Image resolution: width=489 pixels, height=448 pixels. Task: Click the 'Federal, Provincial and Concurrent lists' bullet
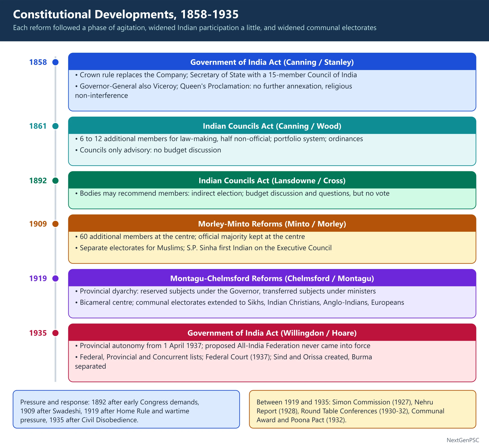[223, 362]
